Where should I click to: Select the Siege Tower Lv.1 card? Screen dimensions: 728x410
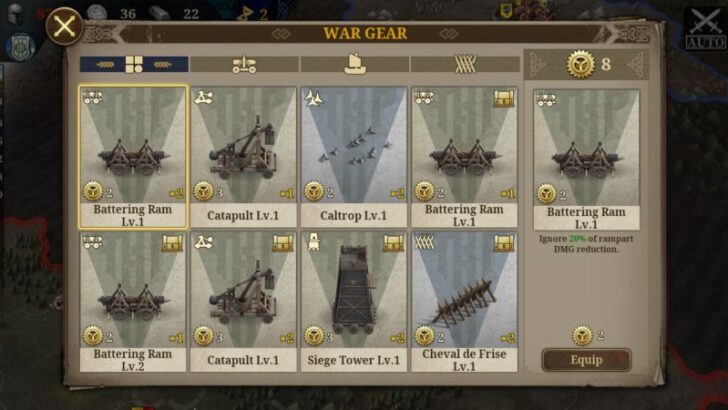click(x=354, y=302)
